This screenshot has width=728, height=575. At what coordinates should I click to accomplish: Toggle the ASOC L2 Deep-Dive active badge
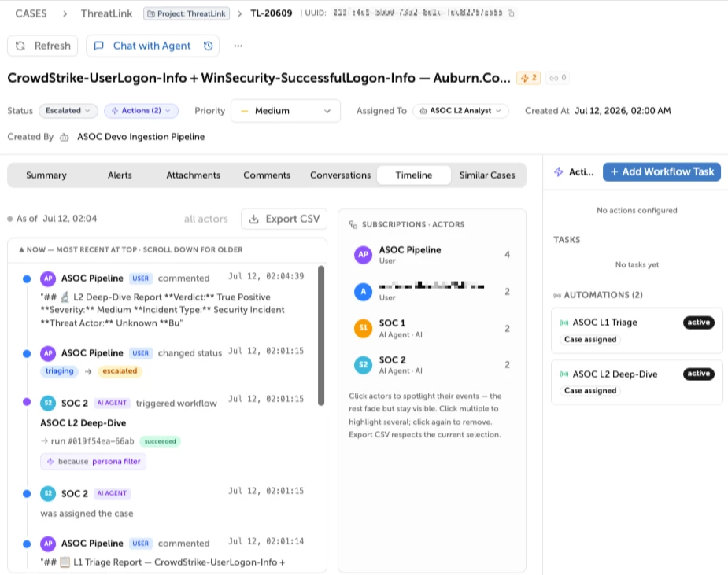[x=699, y=374]
